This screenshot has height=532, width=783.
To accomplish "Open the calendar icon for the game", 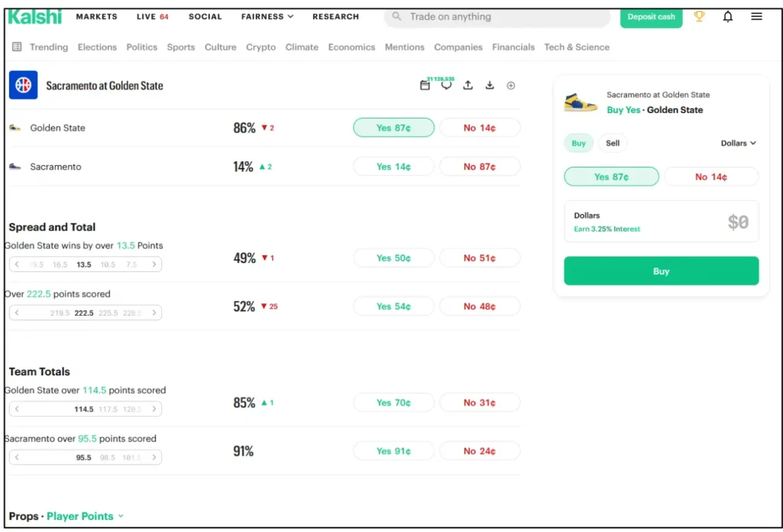I will click(x=424, y=86).
